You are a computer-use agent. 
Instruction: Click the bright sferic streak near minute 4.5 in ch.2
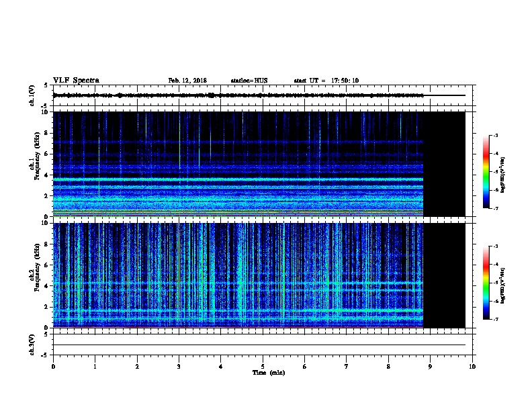241,275
